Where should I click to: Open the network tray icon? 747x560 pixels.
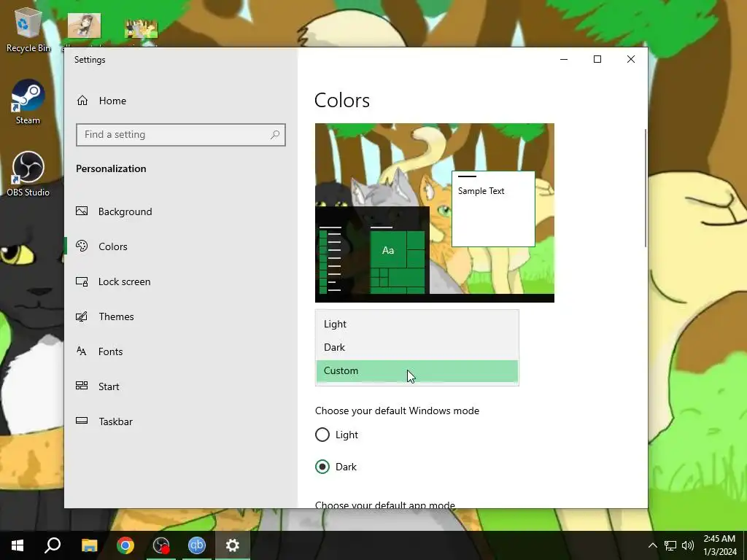tap(670, 545)
